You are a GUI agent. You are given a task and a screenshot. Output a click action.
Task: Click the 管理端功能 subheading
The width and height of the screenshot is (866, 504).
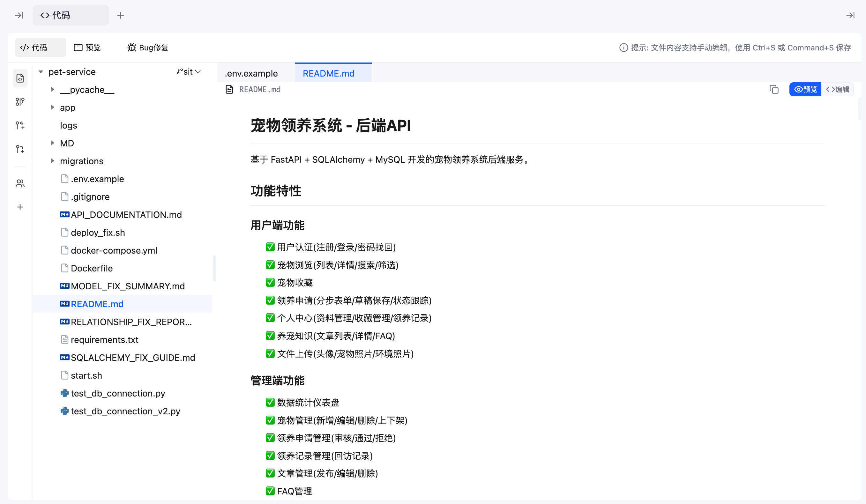coord(277,381)
